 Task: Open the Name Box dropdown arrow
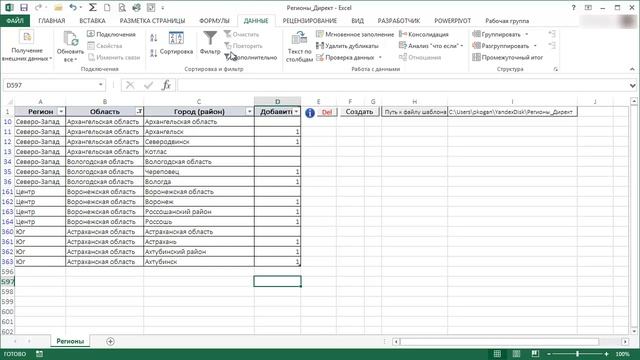click(x=100, y=85)
